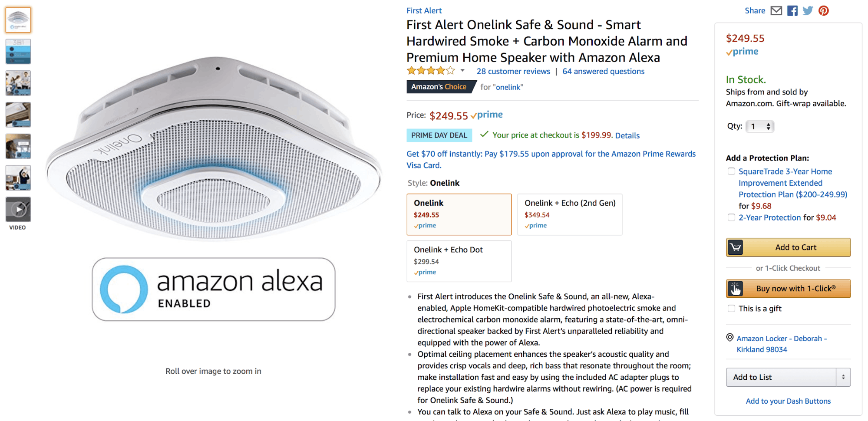
Task: Expand the star rating breakdown arrow
Action: point(462,71)
